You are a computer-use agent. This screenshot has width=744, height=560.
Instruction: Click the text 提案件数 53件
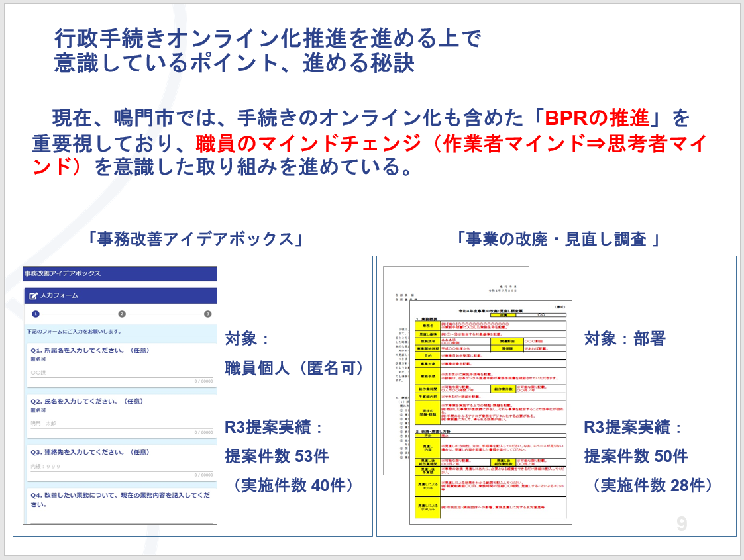(277, 456)
